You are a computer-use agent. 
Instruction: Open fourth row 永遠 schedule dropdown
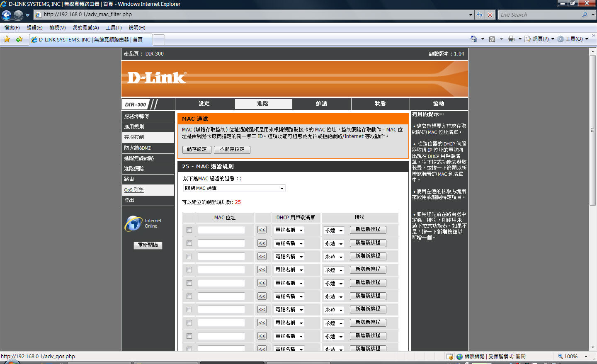pos(334,270)
